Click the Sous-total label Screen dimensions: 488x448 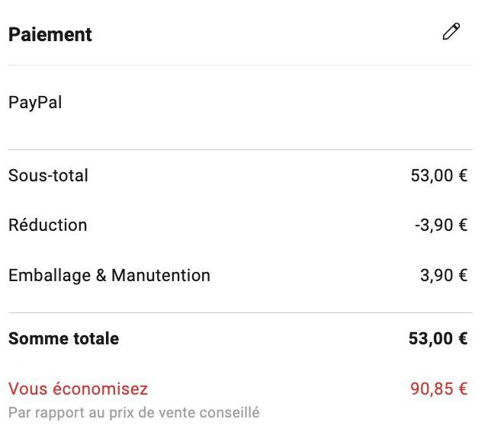click(x=48, y=175)
